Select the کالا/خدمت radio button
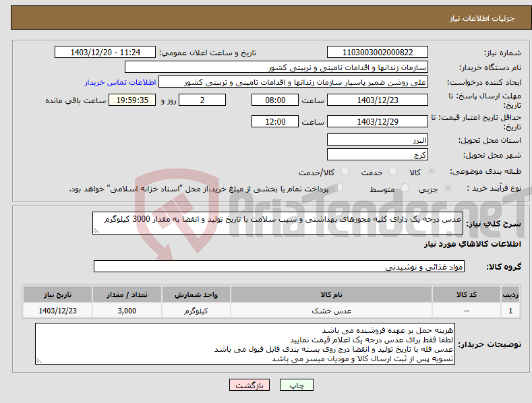This screenshot has width=532, height=403. [x=345, y=171]
